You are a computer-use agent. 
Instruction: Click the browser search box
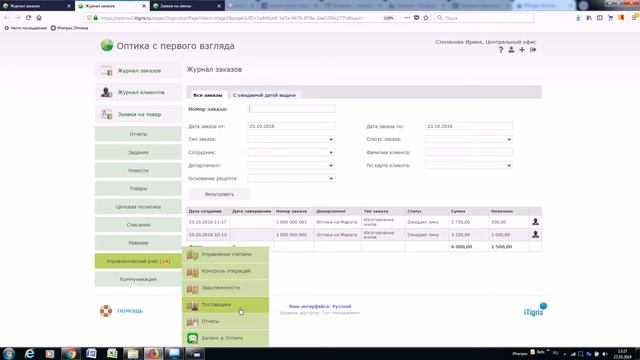(484, 18)
